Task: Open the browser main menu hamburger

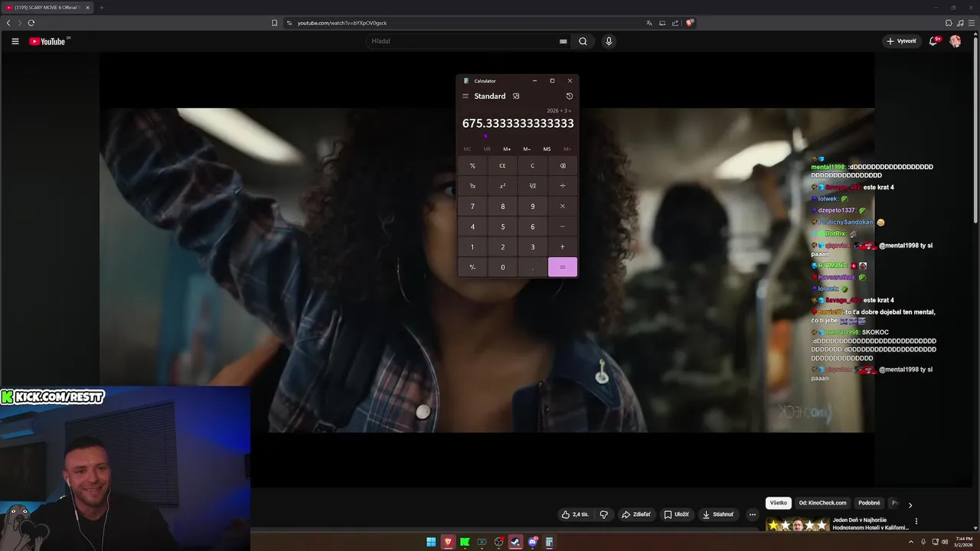Action: coord(972,23)
